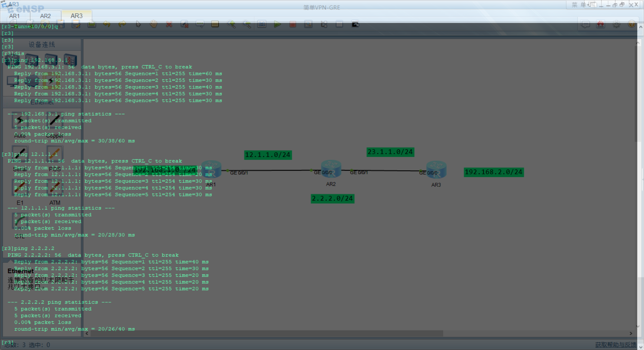The image size is (644, 350).
Task: Click the save-as disk with pencil icon
Action: coord(76,24)
